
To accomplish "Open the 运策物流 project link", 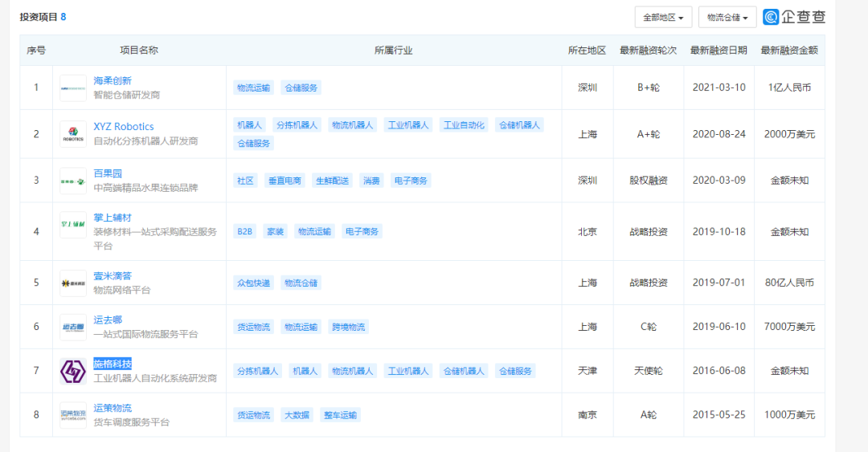I will [x=113, y=408].
